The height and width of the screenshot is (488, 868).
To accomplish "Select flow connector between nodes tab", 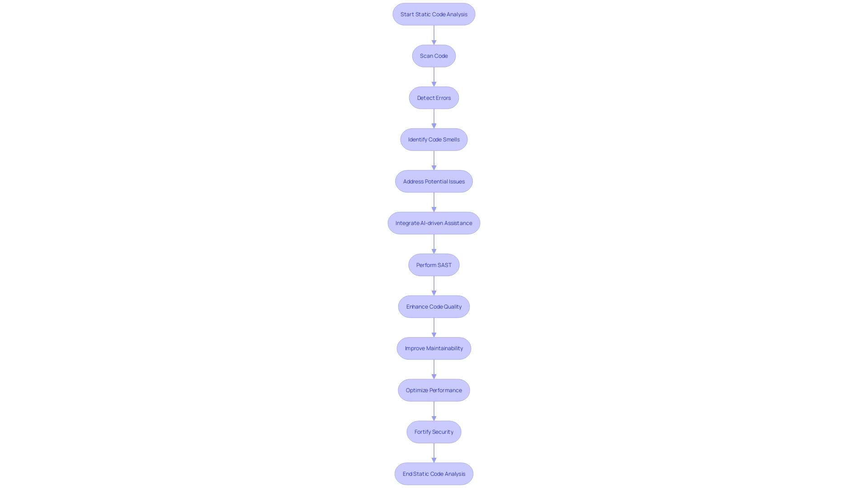I will (x=434, y=34).
